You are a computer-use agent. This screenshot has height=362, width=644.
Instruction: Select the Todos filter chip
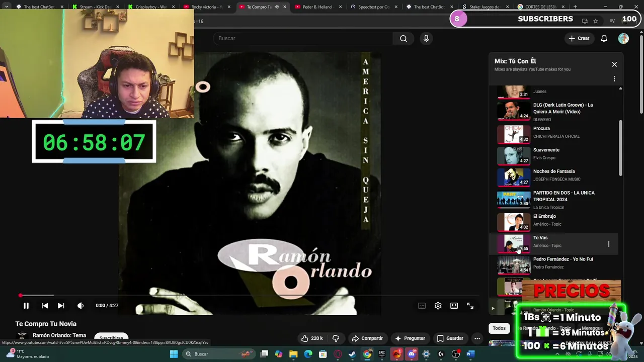pyautogui.click(x=499, y=328)
